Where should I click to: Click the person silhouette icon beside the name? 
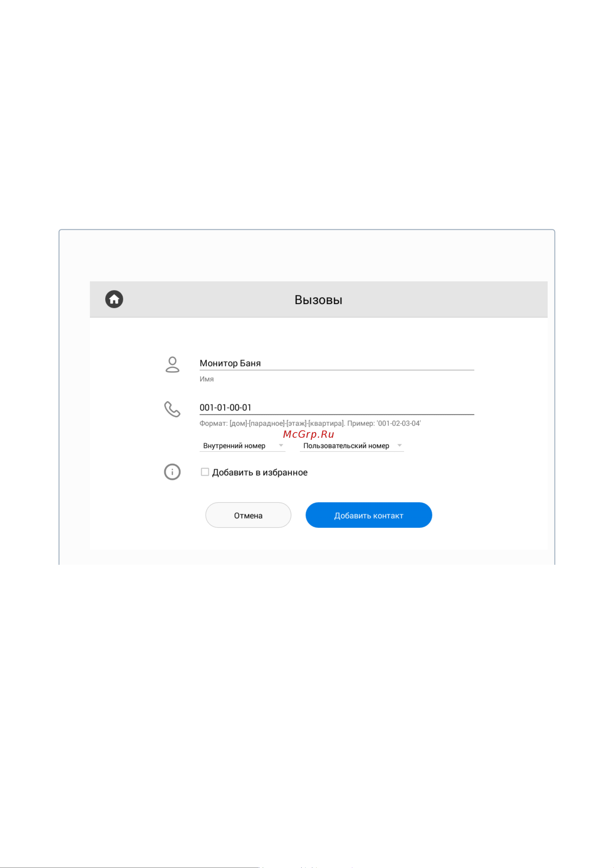pos(172,365)
